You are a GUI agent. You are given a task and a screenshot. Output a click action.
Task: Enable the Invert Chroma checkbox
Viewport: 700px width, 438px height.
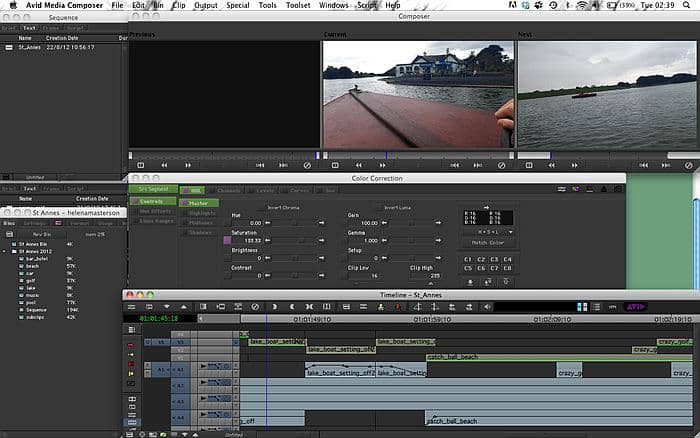pyautogui.click(x=262, y=208)
